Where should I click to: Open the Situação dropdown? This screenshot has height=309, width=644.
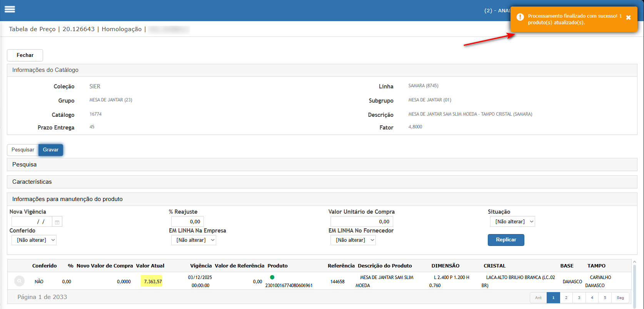(512, 222)
